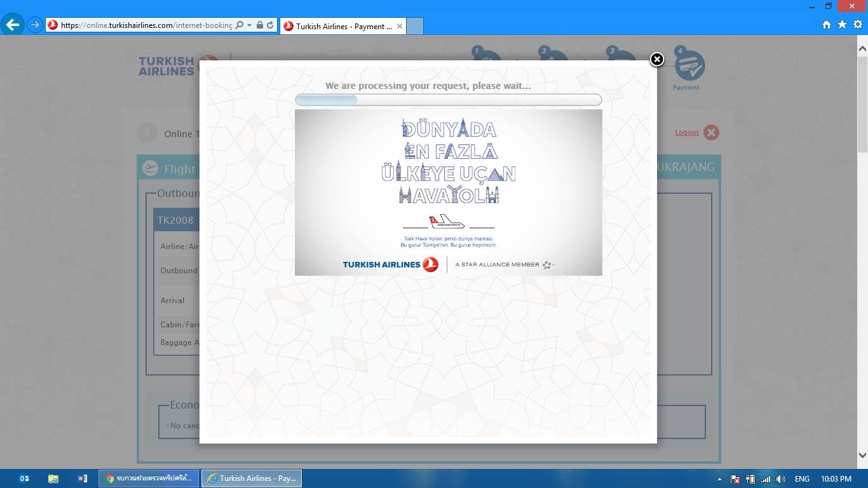Screen dimensions: 868x488
Task: Open the Turkish Airlines advertisement banner
Action: (448, 193)
